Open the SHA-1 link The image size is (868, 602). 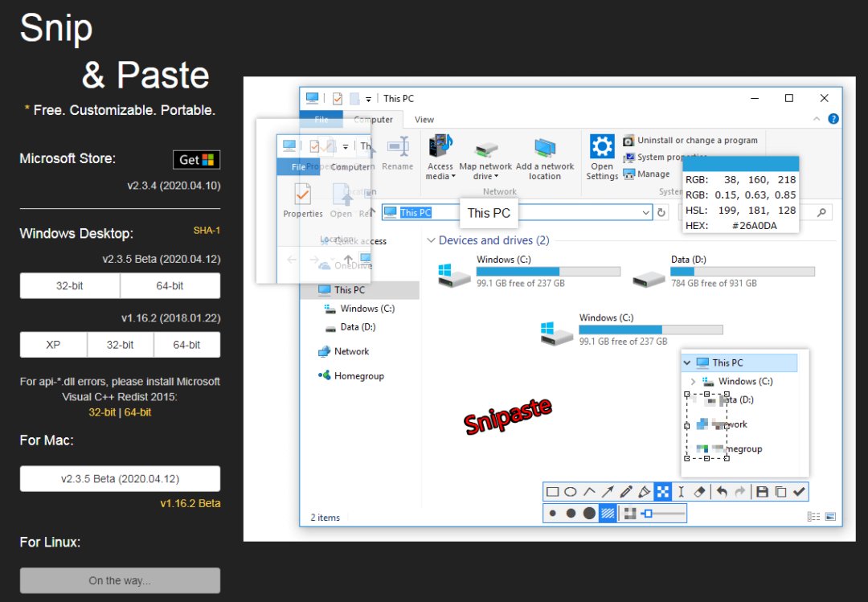click(207, 231)
